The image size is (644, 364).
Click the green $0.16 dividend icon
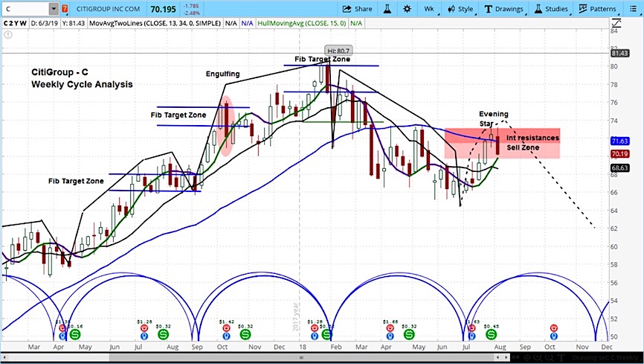(75, 334)
